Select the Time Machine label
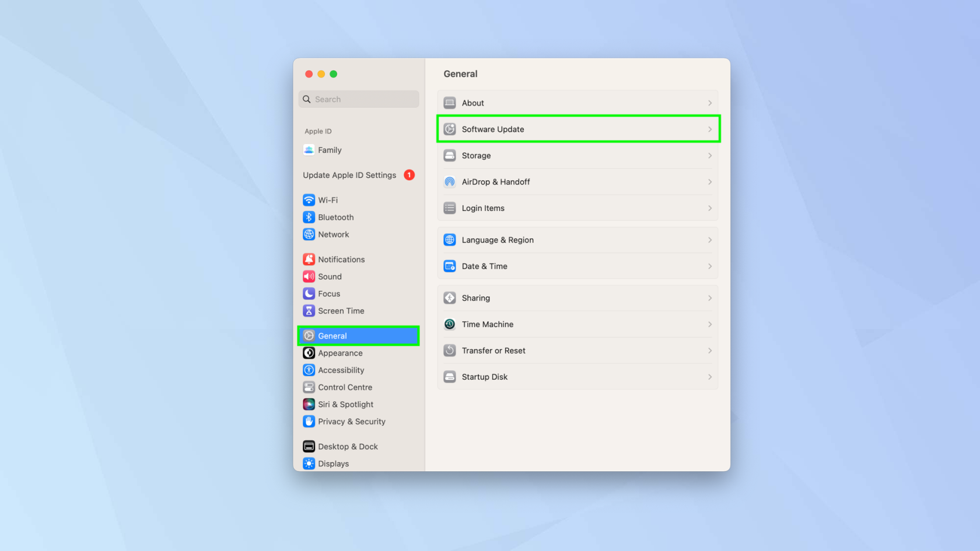 tap(488, 324)
